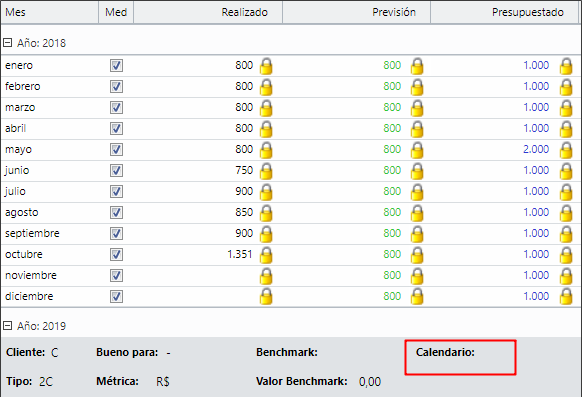
Task: Click the Presupuestado lock icon for julio
Action: pos(566,192)
